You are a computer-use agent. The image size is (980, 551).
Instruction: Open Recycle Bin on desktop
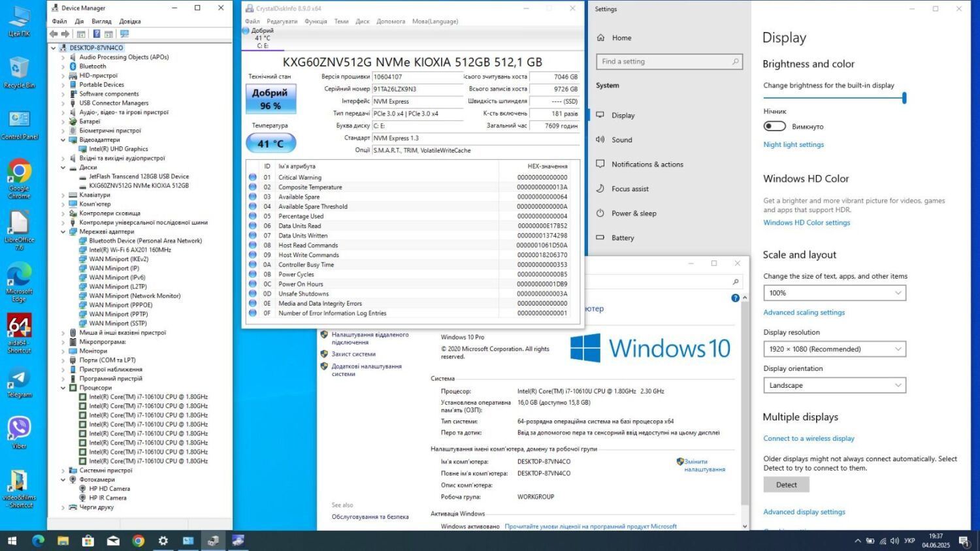[19, 69]
